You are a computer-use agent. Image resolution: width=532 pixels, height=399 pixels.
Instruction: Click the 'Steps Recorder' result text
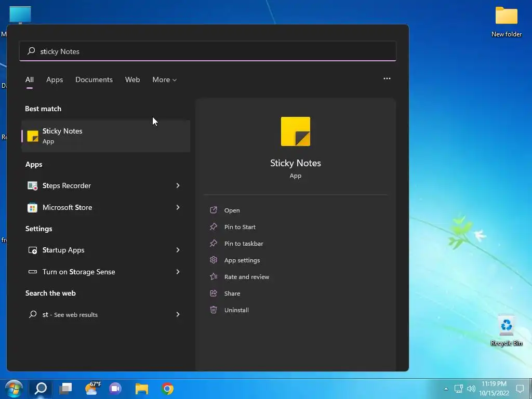pyautogui.click(x=66, y=185)
